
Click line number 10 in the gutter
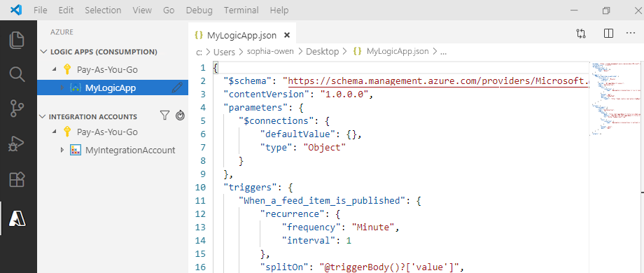pos(201,187)
